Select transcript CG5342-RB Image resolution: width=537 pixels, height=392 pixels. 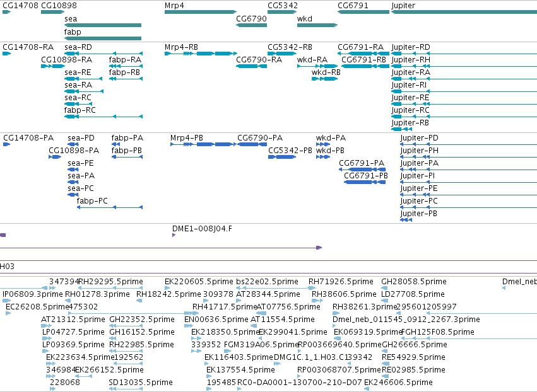tap(282, 54)
